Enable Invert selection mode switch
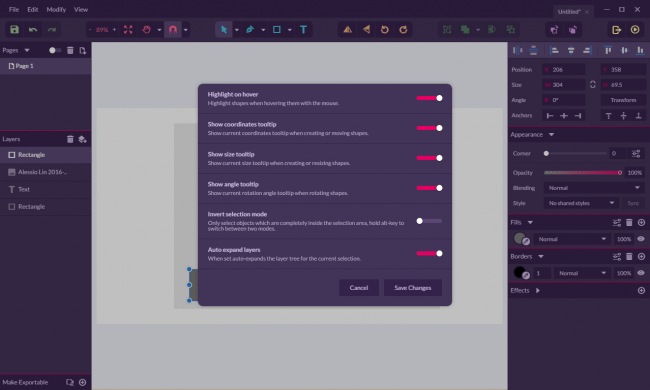 click(x=429, y=221)
